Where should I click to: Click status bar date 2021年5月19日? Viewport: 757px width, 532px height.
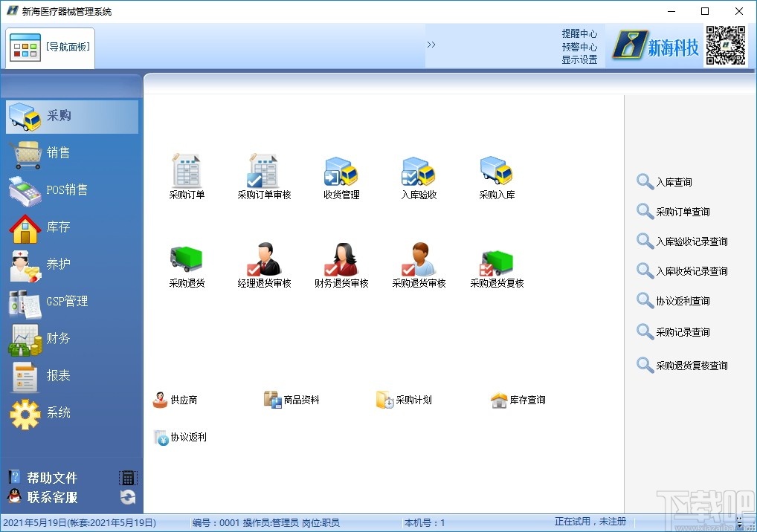click(80, 523)
